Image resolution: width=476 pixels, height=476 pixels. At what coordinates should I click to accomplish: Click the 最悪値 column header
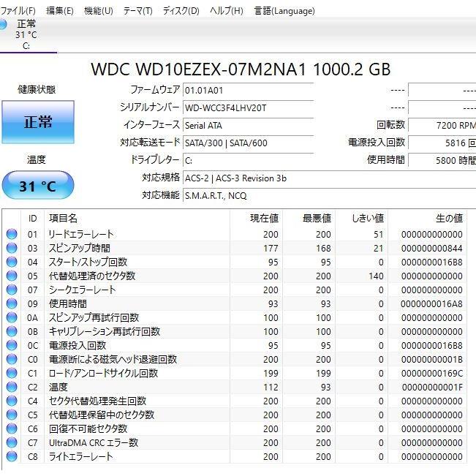[x=309, y=219]
